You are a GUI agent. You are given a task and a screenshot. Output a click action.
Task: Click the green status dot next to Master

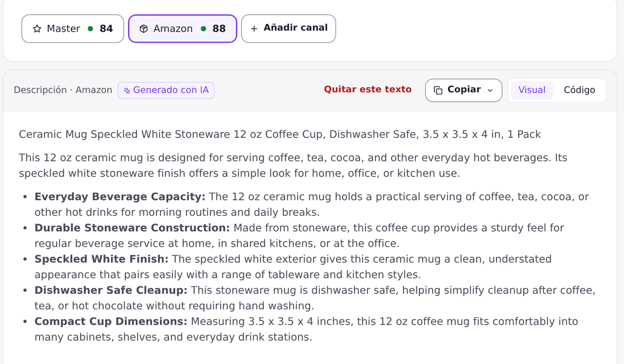[x=90, y=29]
